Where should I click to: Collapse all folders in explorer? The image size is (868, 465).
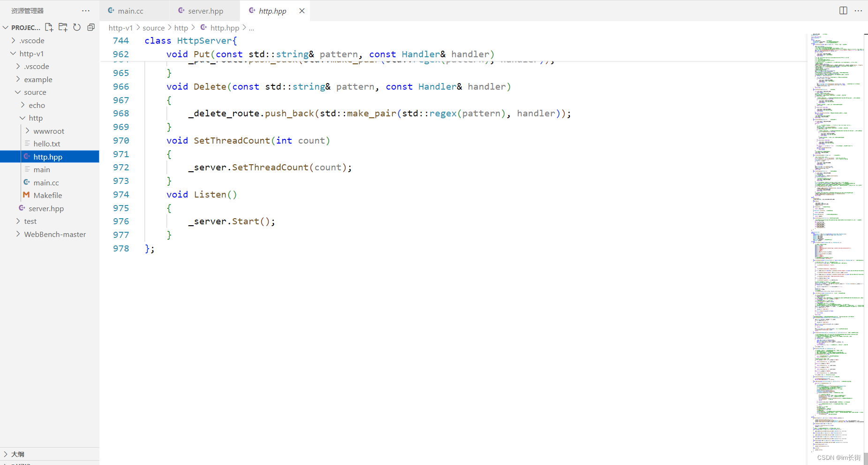pos(91,27)
